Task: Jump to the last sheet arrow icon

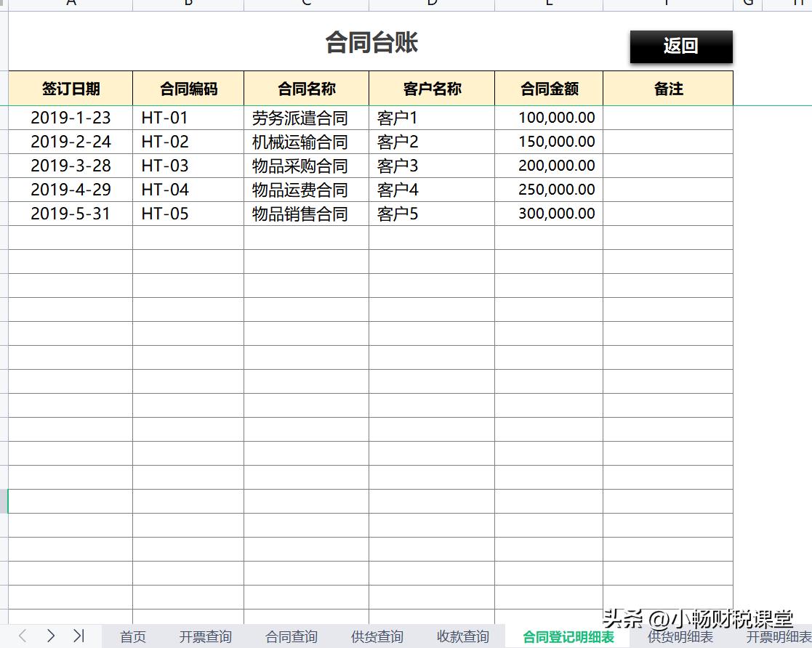Action: 79,636
